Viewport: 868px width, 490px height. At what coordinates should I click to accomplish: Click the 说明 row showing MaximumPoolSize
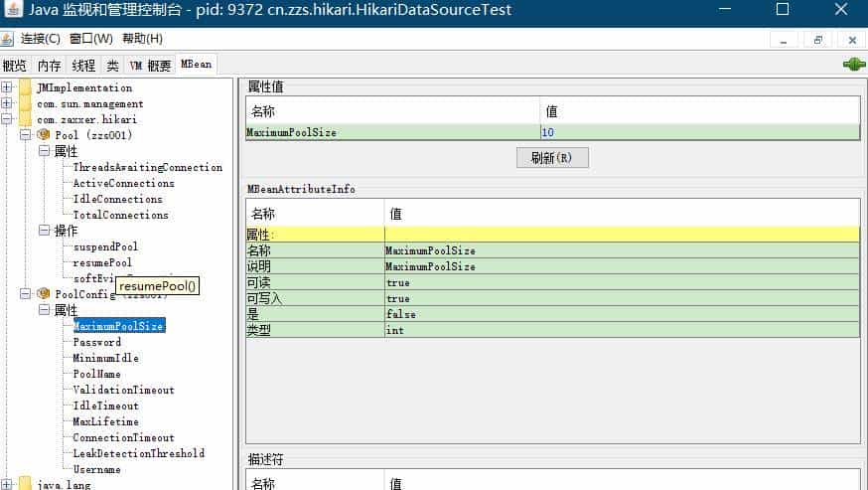click(552, 266)
